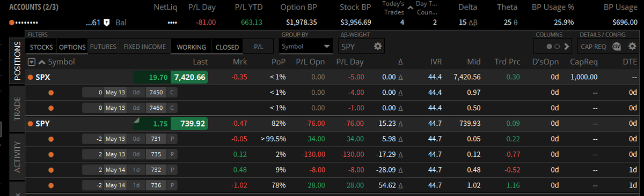Click the orange dot on 731 put row
The image size is (644, 196).
(51, 139)
